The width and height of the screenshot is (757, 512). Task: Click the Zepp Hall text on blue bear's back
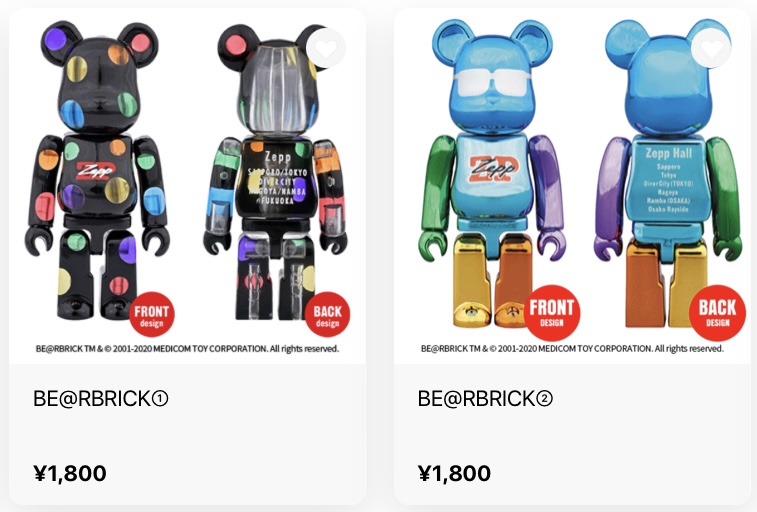pos(669,153)
